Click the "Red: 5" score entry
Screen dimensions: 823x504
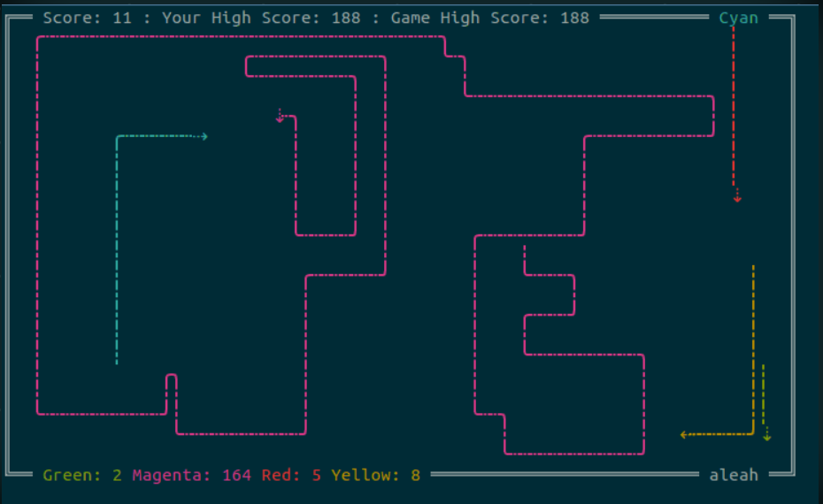[x=291, y=475]
